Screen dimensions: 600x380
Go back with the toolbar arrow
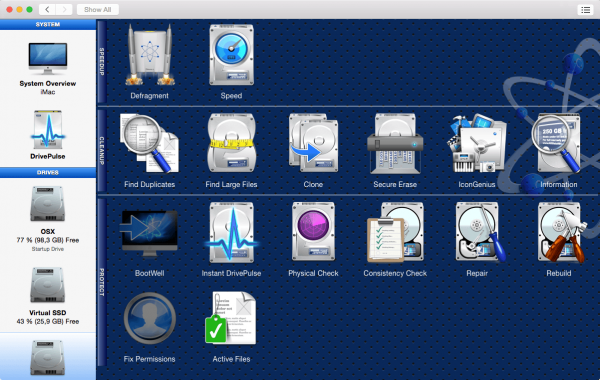pyautogui.click(x=47, y=10)
